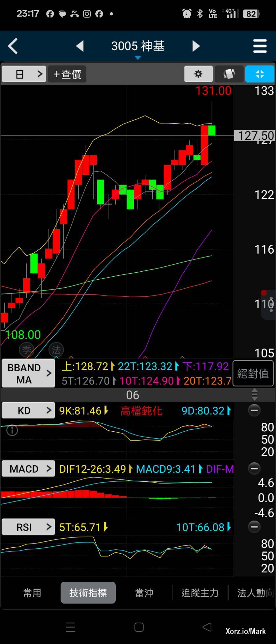Tap the panel resize handle beside 06
Screen dimensions: 276x644
254,395
